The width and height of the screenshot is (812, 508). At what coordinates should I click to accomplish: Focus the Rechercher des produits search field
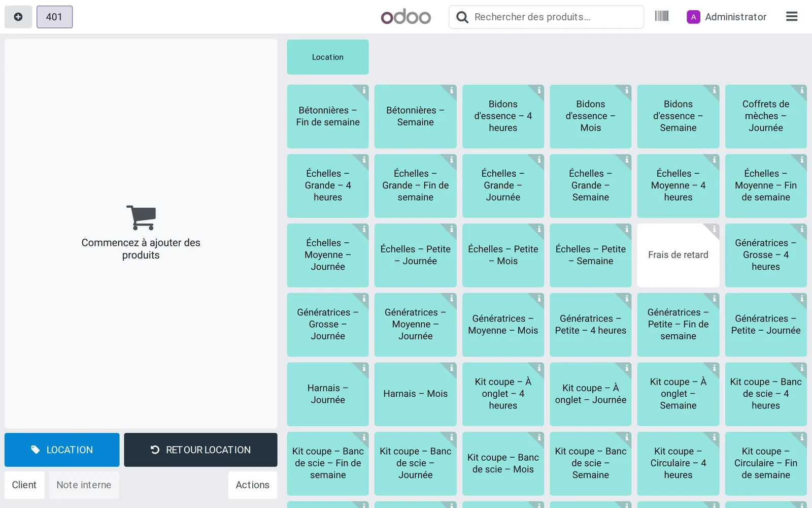point(546,17)
